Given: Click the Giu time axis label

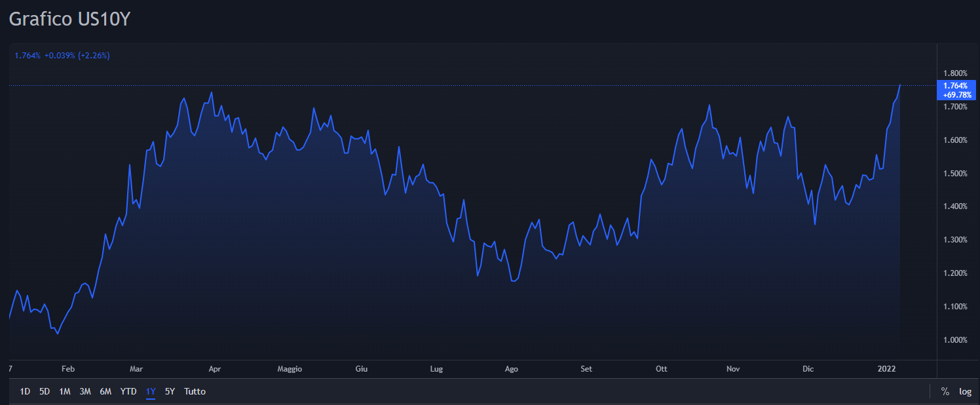Looking at the screenshot, I should click(362, 369).
